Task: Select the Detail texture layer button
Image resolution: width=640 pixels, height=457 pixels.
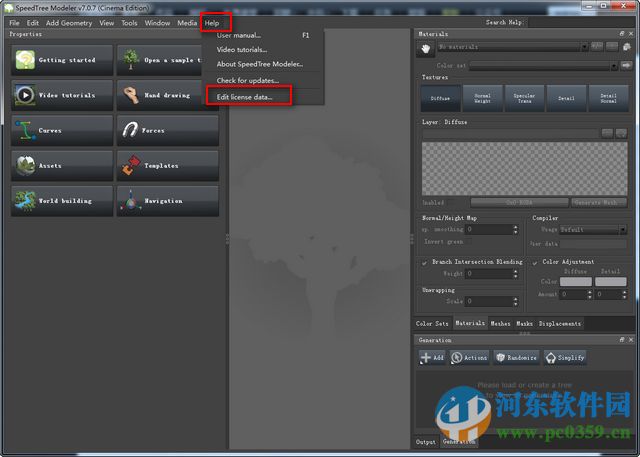Action: point(567,98)
